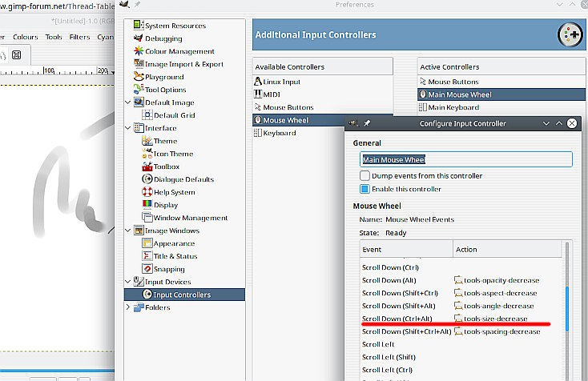
Task: Open Theme preferences icon
Action: click(x=147, y=141)
